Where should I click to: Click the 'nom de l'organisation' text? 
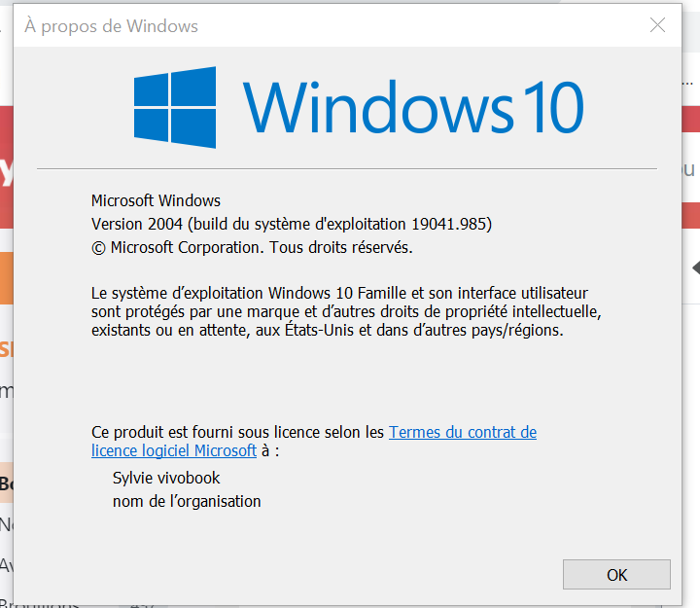point(187,501)
